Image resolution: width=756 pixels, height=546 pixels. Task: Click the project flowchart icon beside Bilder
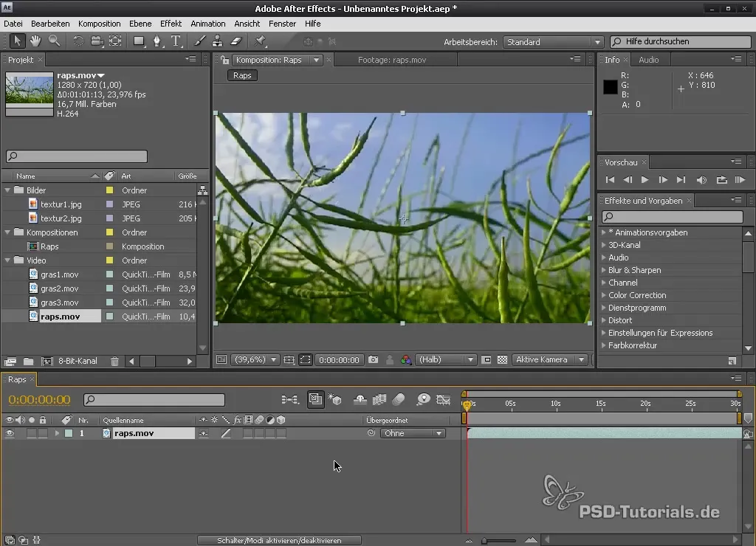(203, 190)
